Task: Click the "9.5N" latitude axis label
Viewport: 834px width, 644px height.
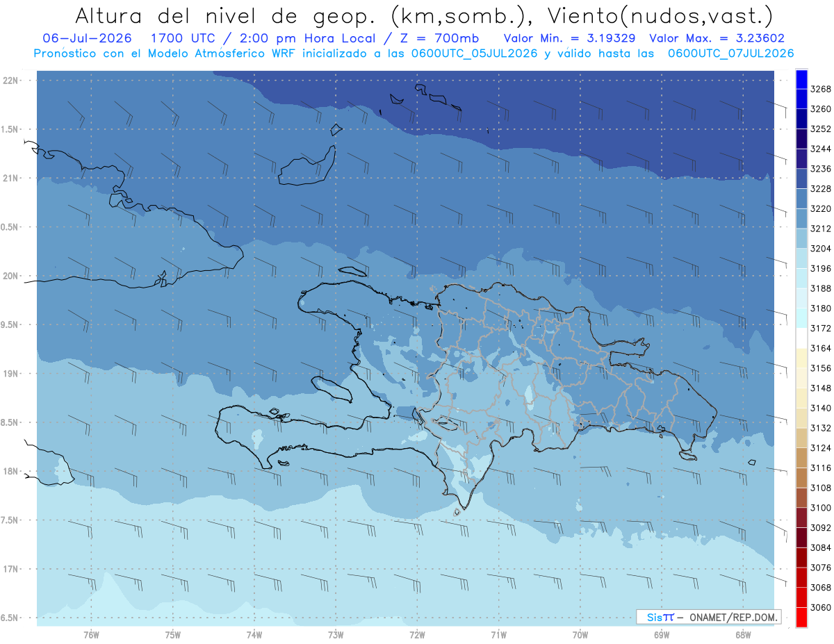Action: tap(10, 324)
